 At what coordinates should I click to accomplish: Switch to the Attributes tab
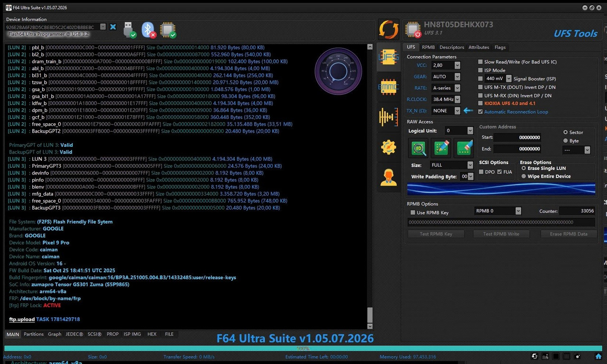[479, 47]
